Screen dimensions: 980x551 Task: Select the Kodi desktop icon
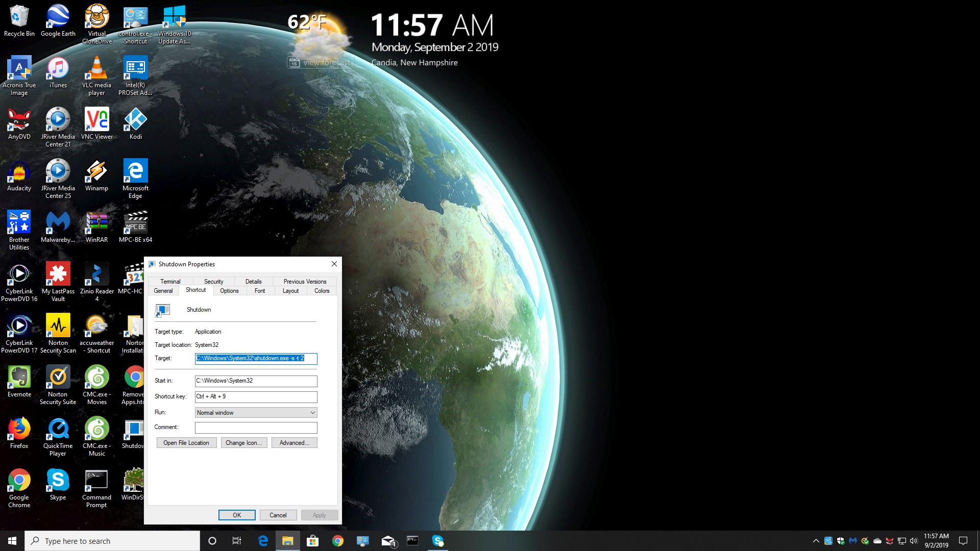click(135, 124)
